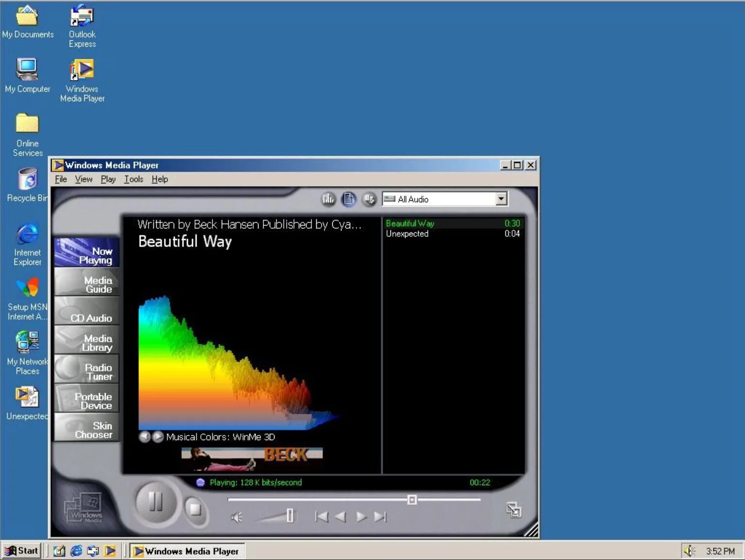Adjust the volume slider thumb
The height and width of the screenshot is (560, 745).
290,515
